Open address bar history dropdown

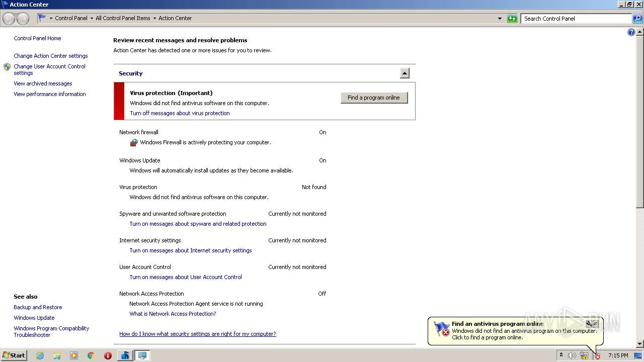(500, 19)
